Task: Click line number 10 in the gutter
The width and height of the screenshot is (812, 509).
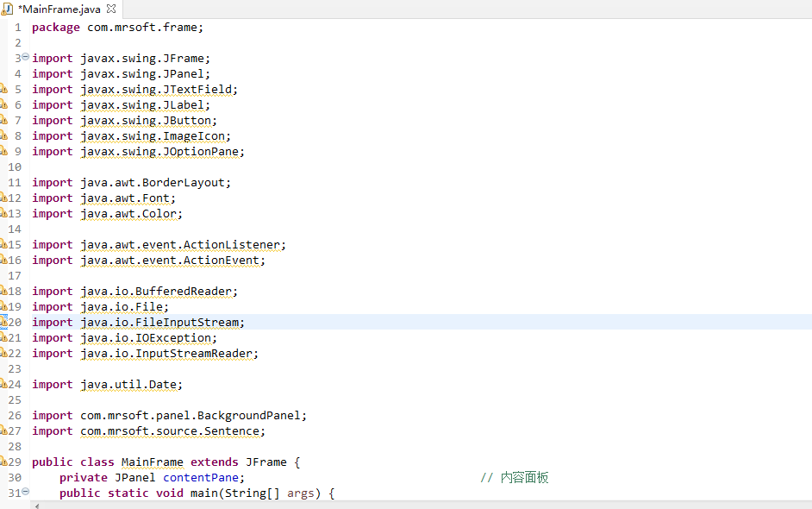Action: (15, 167)
